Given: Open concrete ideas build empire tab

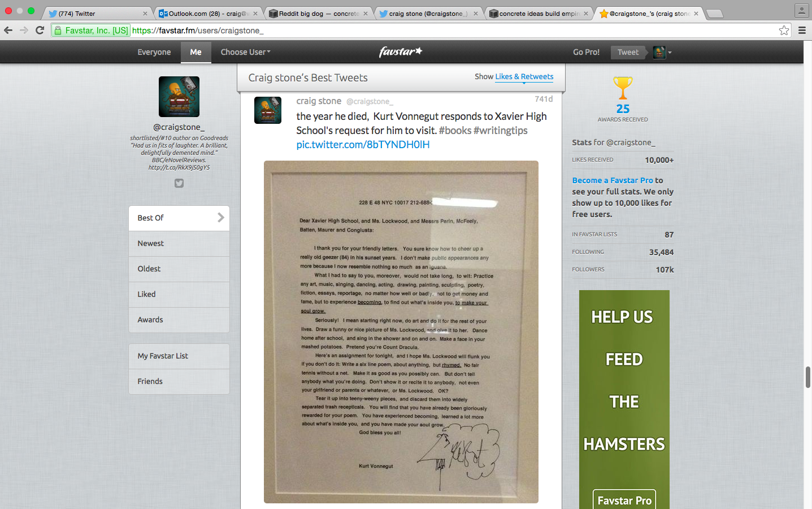Looking at the screenshot, I should [539, 14].
